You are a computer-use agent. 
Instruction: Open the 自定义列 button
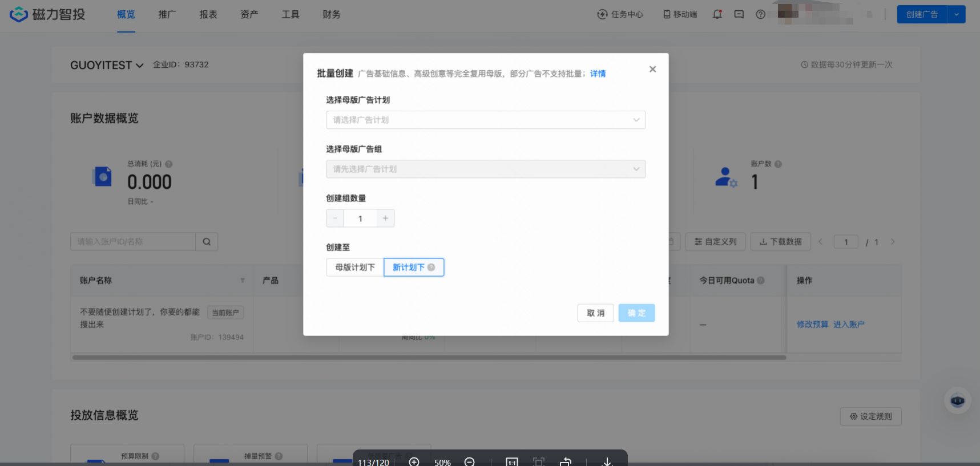coord(716,242)
